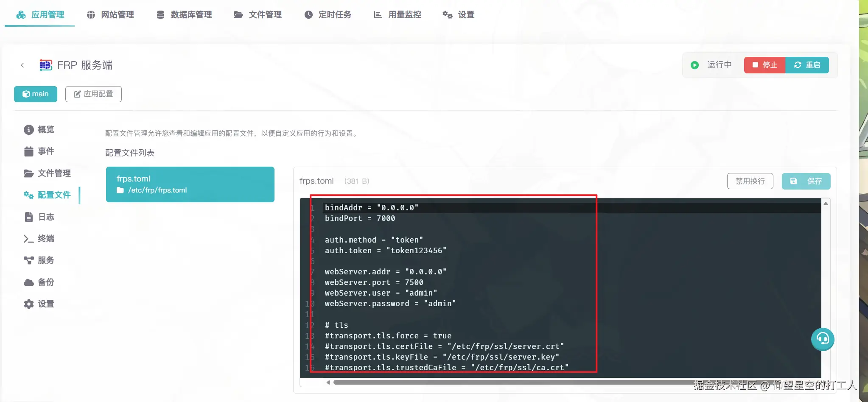Restart the service with 重启
Image resolution: width=868 pixels, height=402 pixels.
coord(807,65)
